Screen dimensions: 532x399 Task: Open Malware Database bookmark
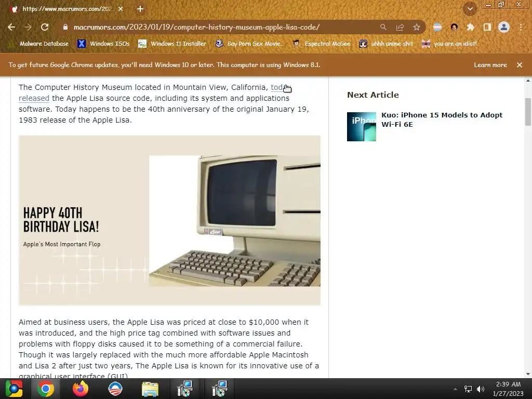point(39,44)
